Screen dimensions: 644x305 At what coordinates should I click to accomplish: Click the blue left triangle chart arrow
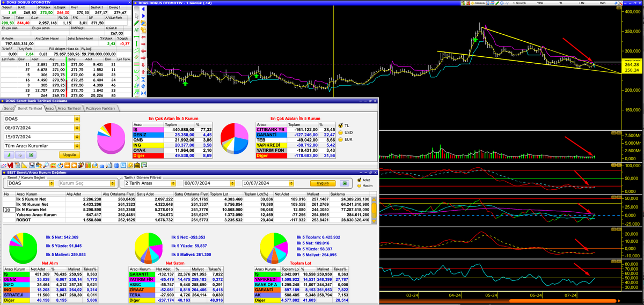point(144,9)
